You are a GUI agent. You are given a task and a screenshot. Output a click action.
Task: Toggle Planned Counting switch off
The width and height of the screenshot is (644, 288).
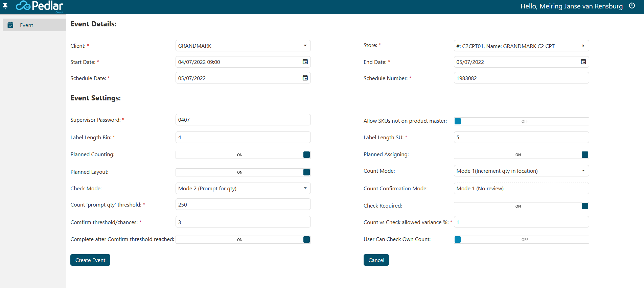(306, 155)
